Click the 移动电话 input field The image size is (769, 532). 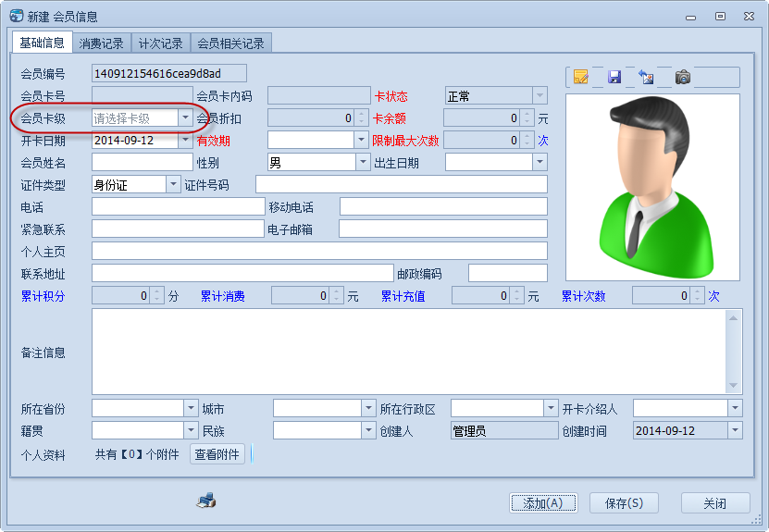[443, 207]
